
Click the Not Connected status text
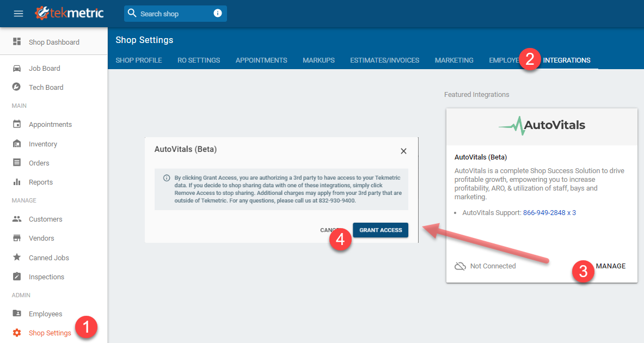click(x=493, y=266)
